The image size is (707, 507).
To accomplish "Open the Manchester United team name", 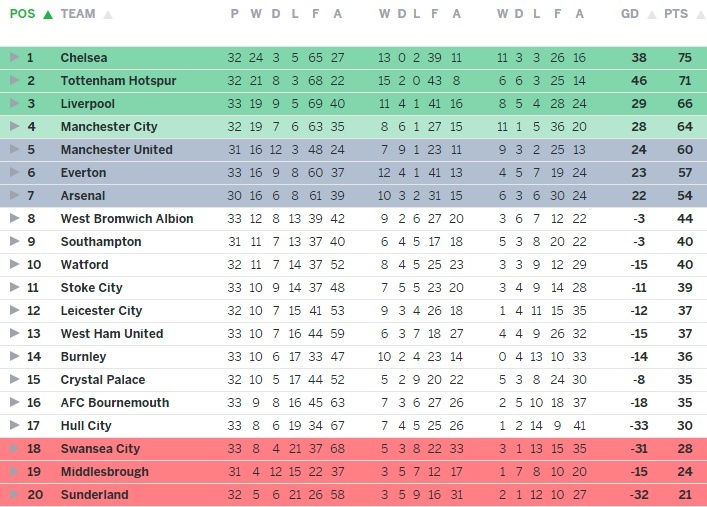I will click(x=116, y=150).
